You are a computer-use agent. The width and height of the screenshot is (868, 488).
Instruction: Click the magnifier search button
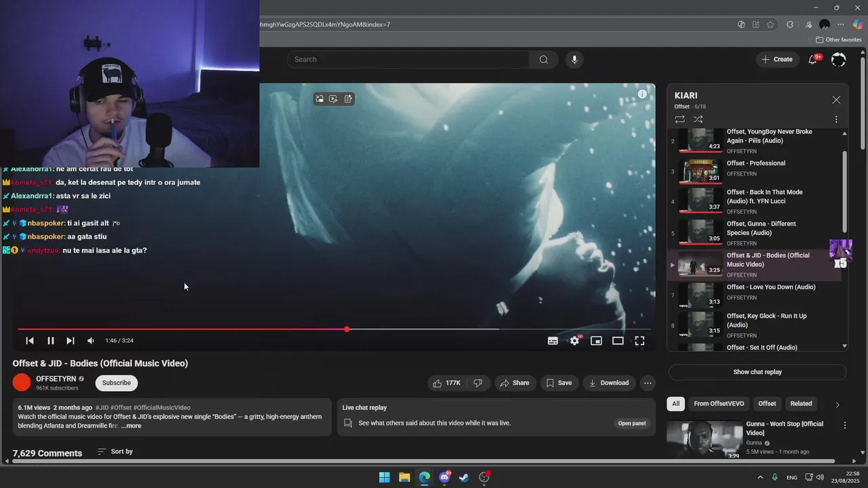543,60
